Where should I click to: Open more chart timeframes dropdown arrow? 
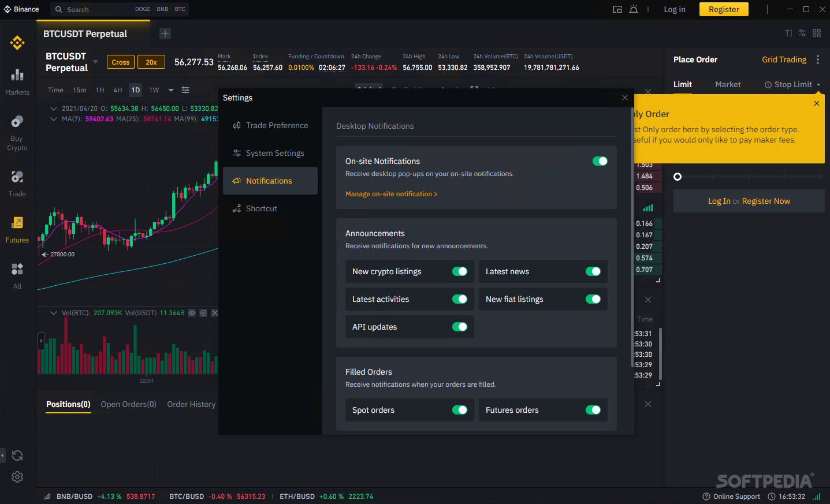click(171, 90)
